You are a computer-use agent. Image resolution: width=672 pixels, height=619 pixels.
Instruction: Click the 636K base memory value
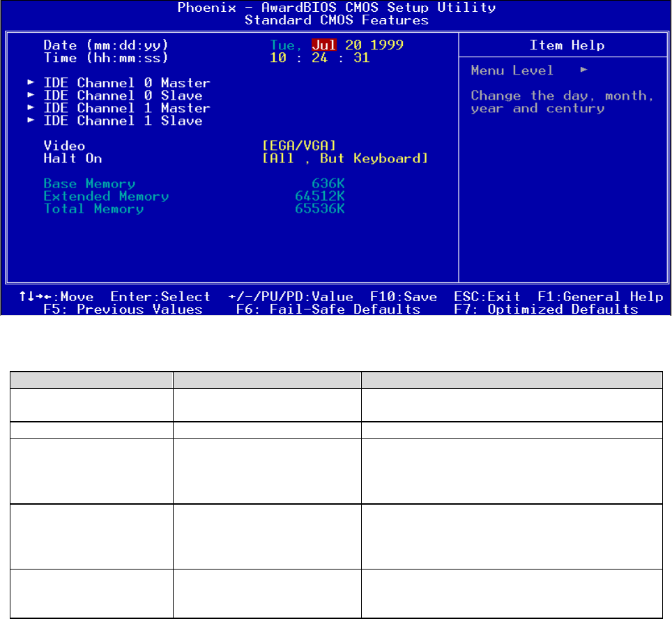point(328,183)
